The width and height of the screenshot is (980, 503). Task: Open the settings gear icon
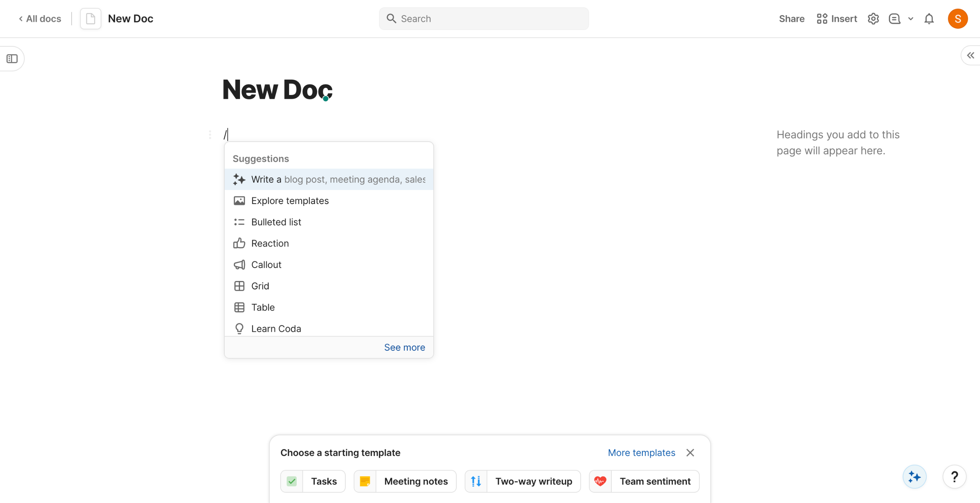873,19
